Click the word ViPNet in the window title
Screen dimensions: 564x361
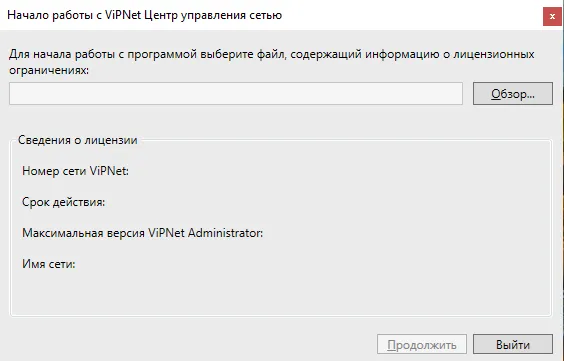pos(123,15)
